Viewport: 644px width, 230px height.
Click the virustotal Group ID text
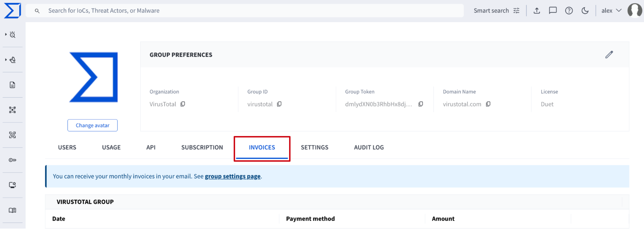coord(260,104)
